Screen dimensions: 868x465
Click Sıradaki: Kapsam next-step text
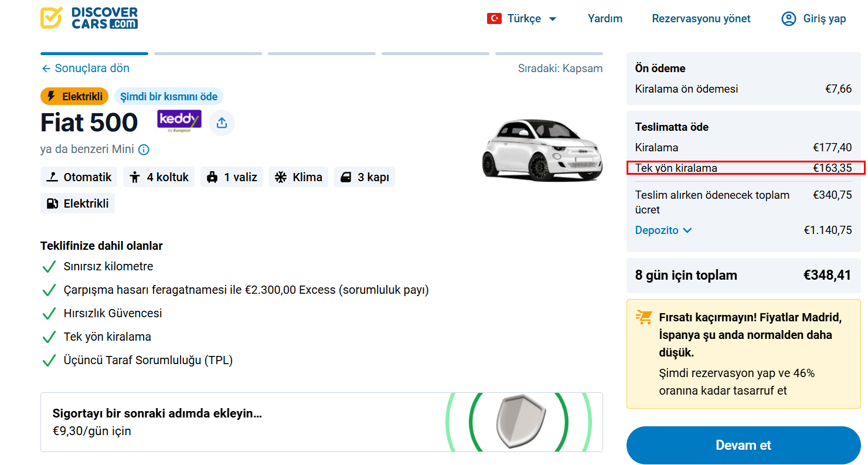pyautogui.click(x=560, y=69)
